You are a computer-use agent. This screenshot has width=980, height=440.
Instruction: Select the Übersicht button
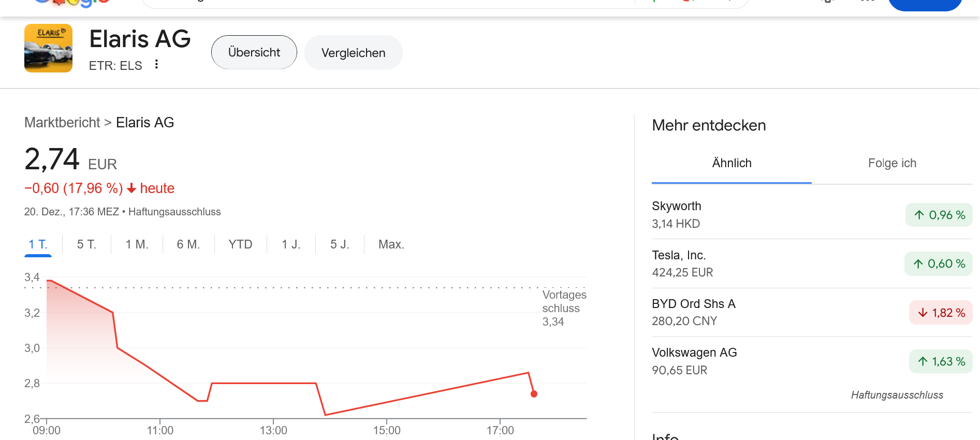pyautogui.click(x=254, y=52)
